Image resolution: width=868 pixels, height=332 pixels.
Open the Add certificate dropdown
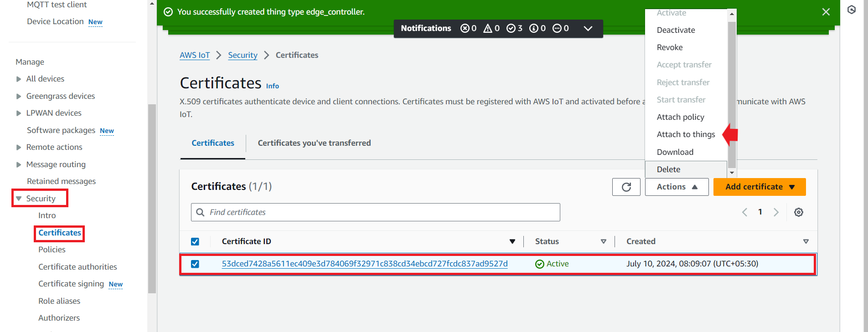click(759, 187)
